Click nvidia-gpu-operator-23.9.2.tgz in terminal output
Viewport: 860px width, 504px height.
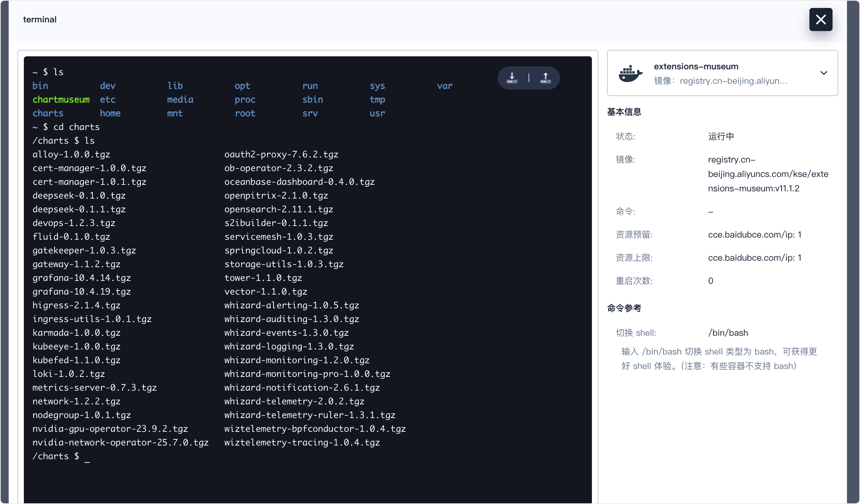[x=110, y=429]
